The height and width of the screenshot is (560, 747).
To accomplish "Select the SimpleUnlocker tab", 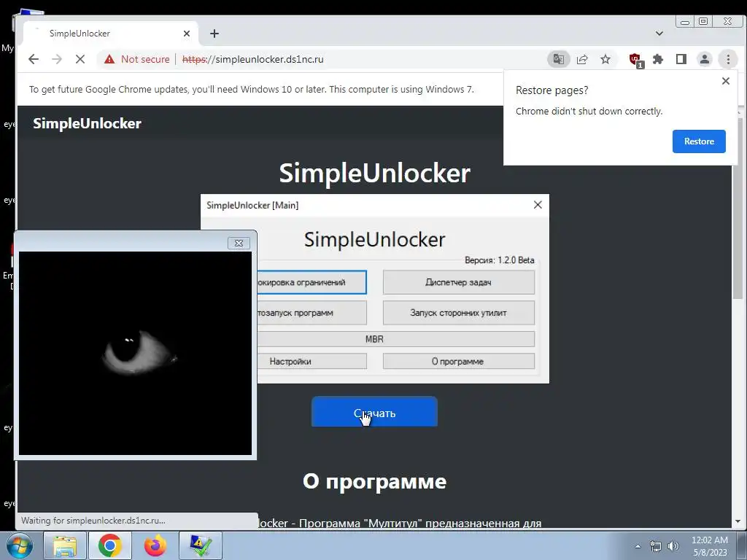I will 111,34.
